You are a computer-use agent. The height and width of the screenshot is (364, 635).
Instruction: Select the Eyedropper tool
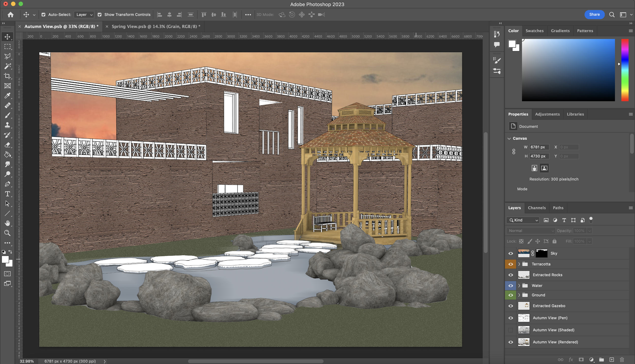[7, 96]
